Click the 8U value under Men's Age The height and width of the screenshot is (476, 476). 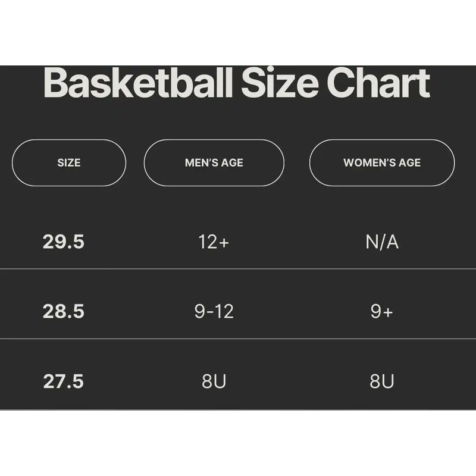[214, 381]
